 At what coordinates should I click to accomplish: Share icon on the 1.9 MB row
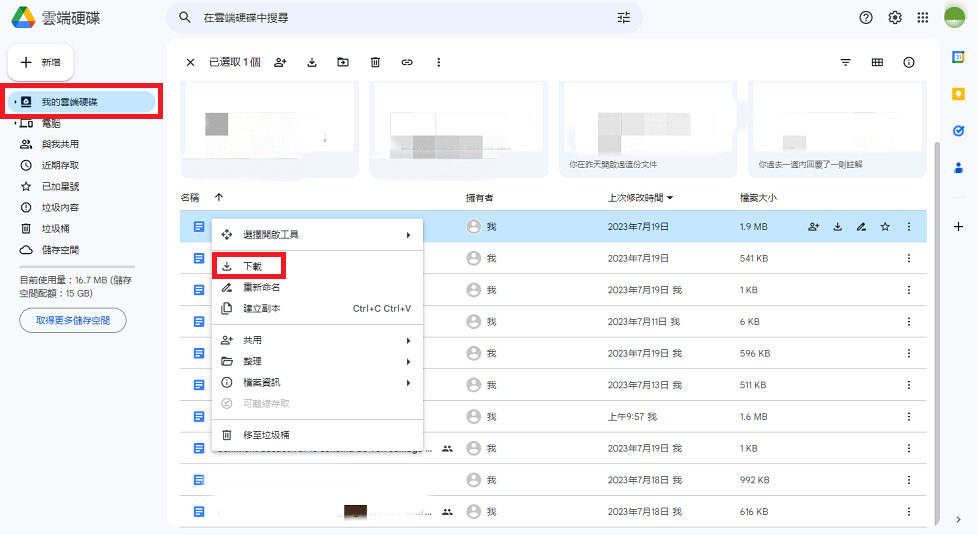coord(813,227)
